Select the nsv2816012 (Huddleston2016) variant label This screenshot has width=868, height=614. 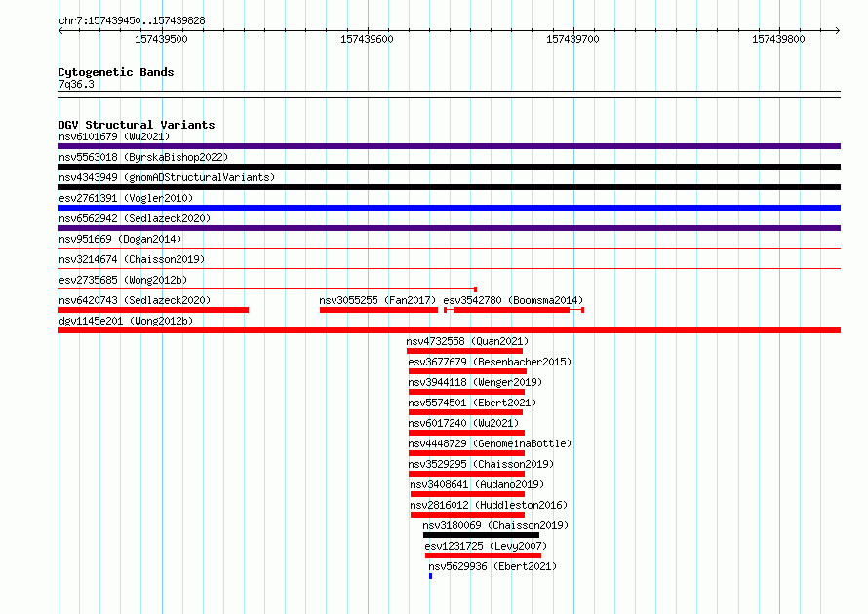(x=489, y=505)
